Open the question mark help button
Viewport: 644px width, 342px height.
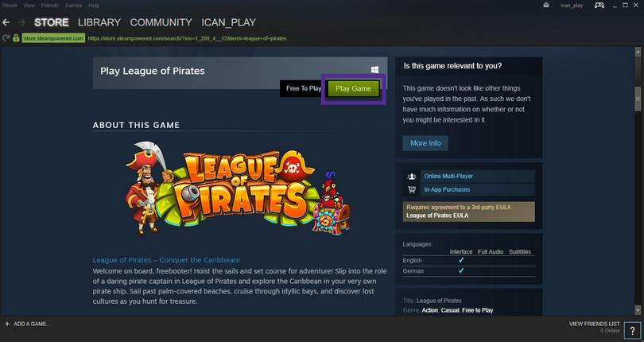tap(632, 331)
